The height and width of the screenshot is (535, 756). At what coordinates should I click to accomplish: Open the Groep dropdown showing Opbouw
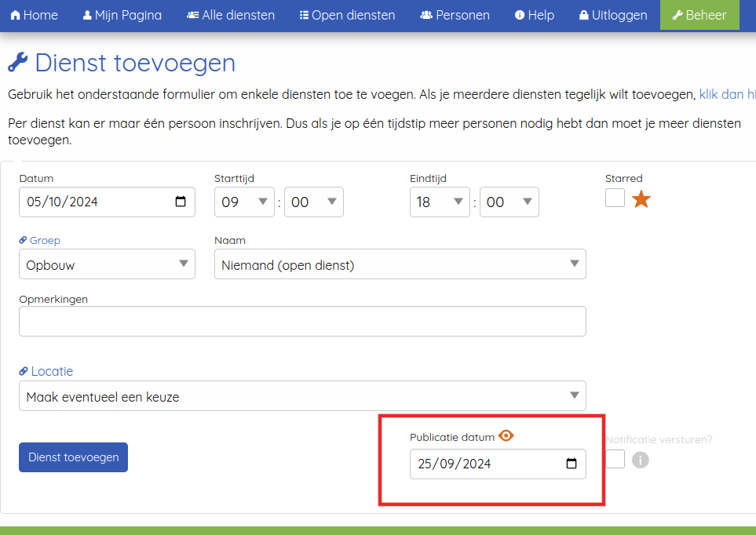tap(107, 265)
